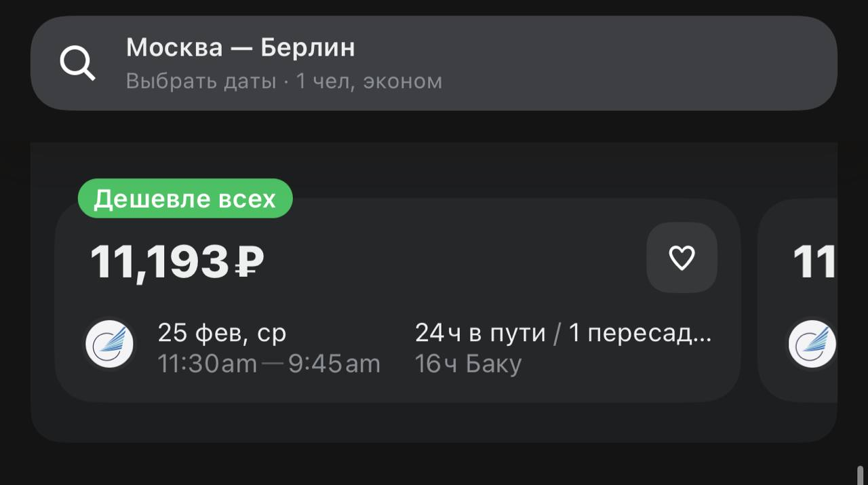Tap the 11:30am — 9:45am time range

(x=269, y=364)
